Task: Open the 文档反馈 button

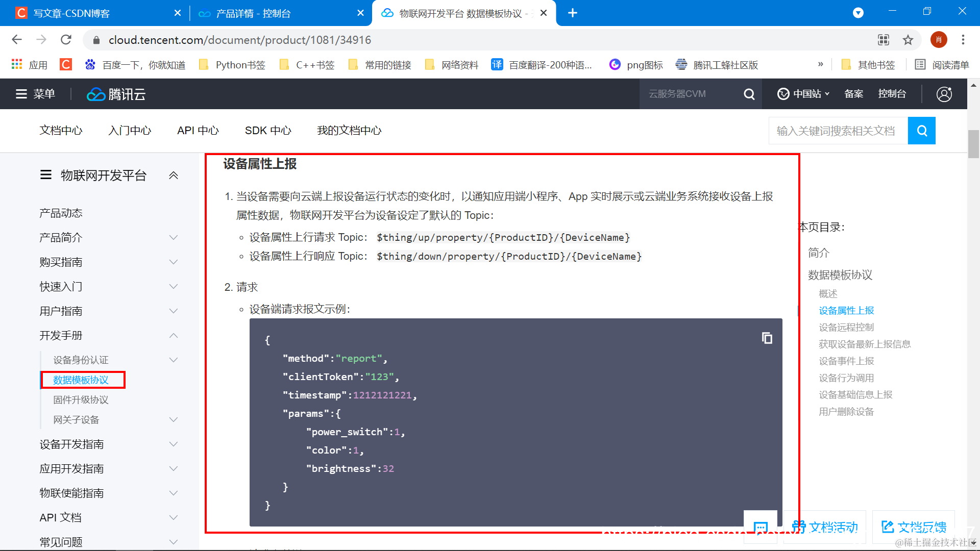Action: (914, 527)
